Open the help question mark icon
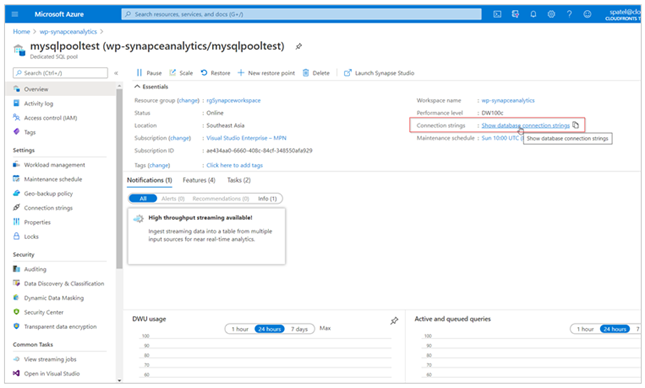Viewport: 645px width, 388px height. pyautogui.click(x=569, y=14)
